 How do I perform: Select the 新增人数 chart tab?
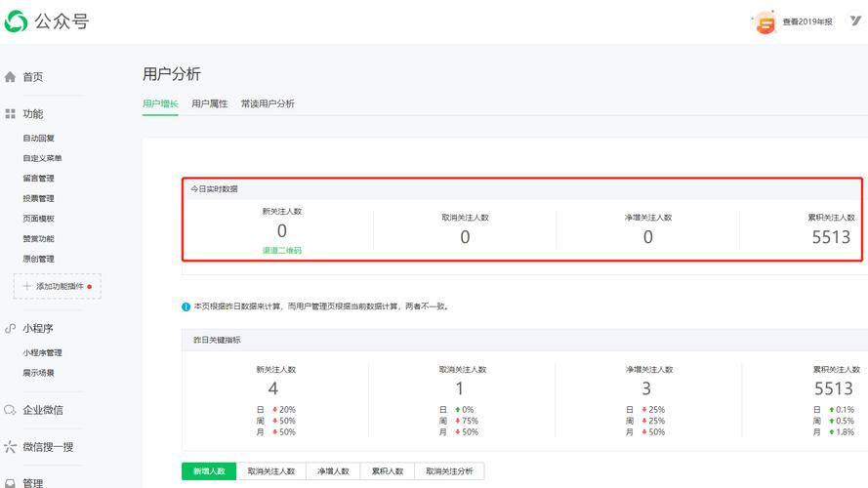click(x=209, y=471)
